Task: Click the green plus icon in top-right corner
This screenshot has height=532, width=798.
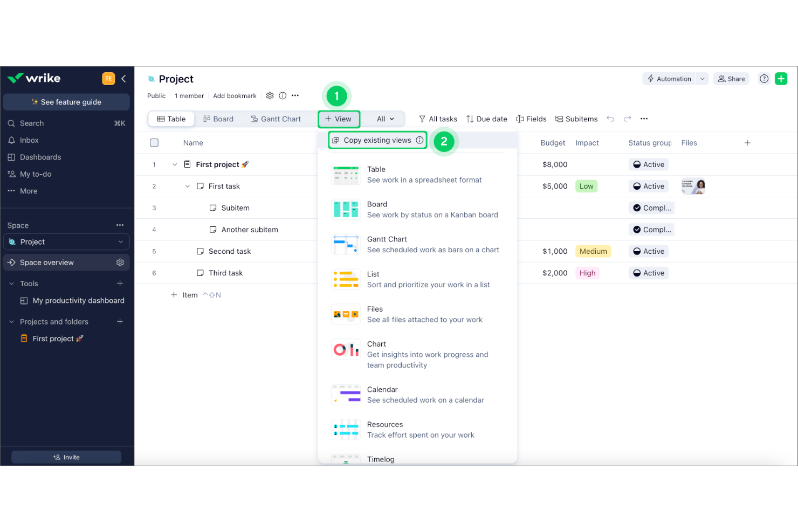Action: tap(781, 78)
